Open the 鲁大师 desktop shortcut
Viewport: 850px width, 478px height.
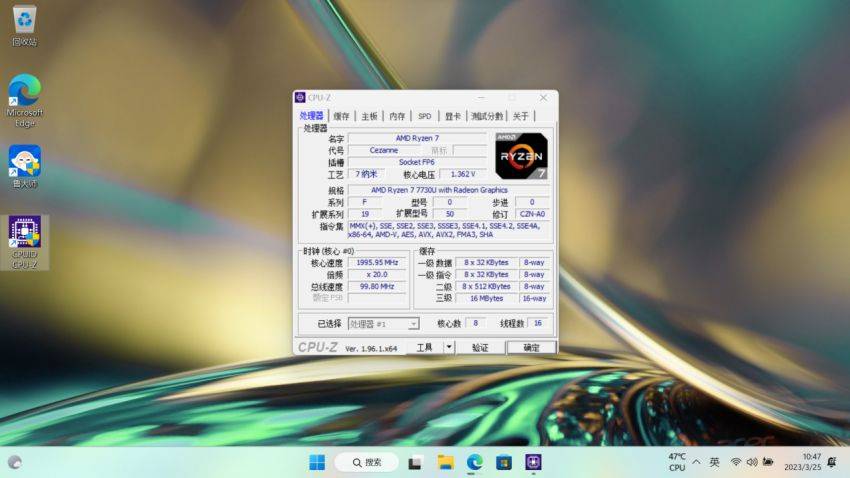tap(24, 161)
